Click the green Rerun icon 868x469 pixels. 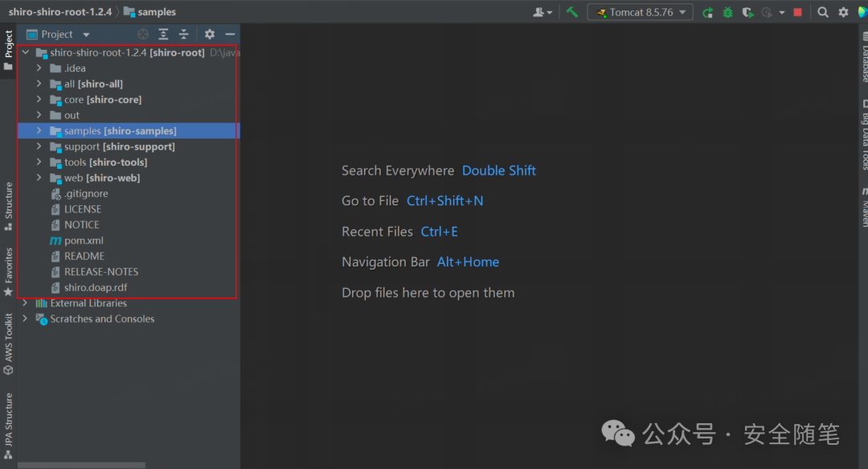(x=707, y=12)
